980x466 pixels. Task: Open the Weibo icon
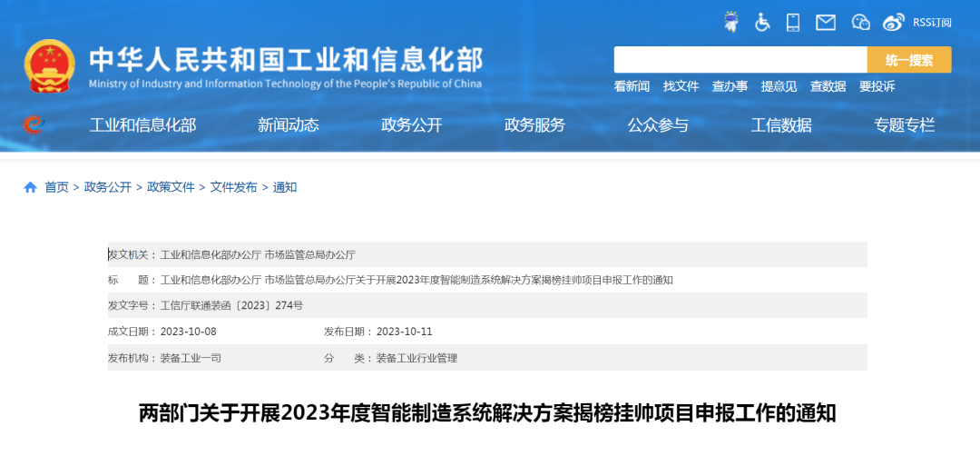coord(894,22)
